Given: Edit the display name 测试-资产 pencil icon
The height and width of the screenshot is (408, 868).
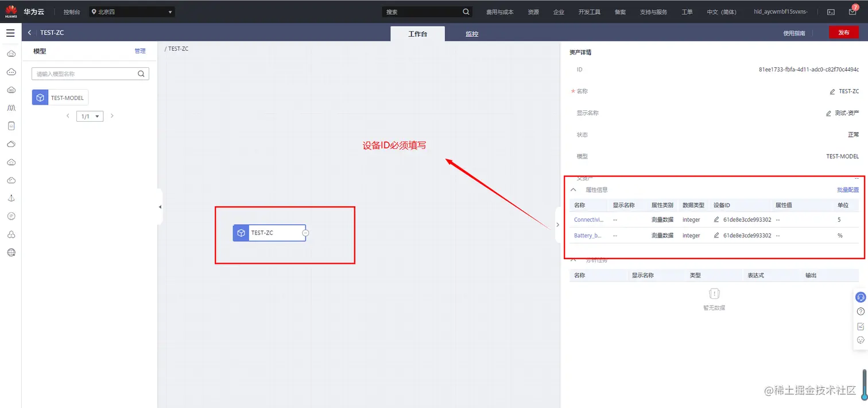Looking at the screenshot, I should (828, 113).
